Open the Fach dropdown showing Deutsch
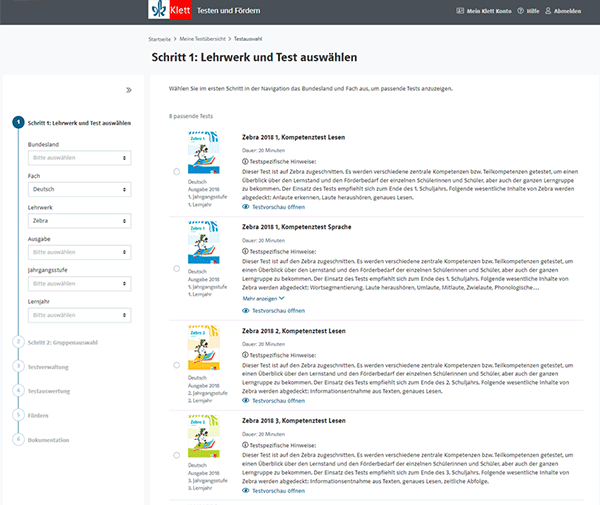This screenshot has width=600, height=505. tap(80, 189)
